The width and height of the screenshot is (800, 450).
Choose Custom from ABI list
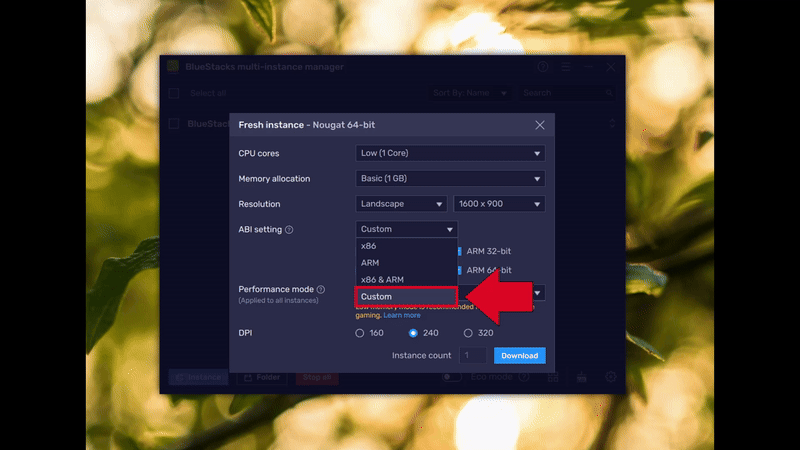[x=406, y=296]
